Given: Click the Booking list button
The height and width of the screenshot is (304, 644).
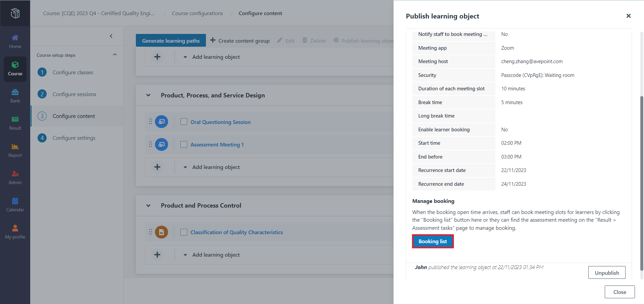Looking at the screenshot, I should (x=433, y=242).
